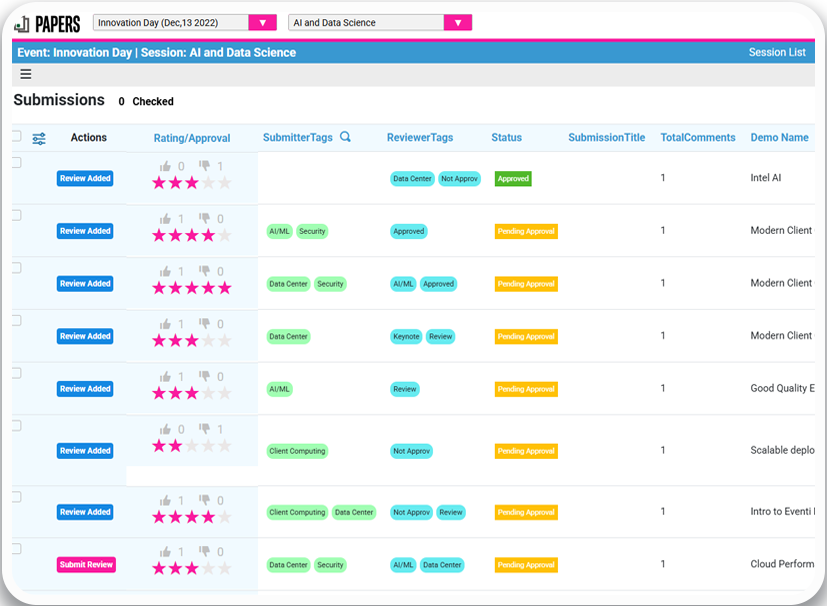827x606 pixels.
Task: Click thumbs-down icon in Cloud Perform row
Action: point(205,552)
